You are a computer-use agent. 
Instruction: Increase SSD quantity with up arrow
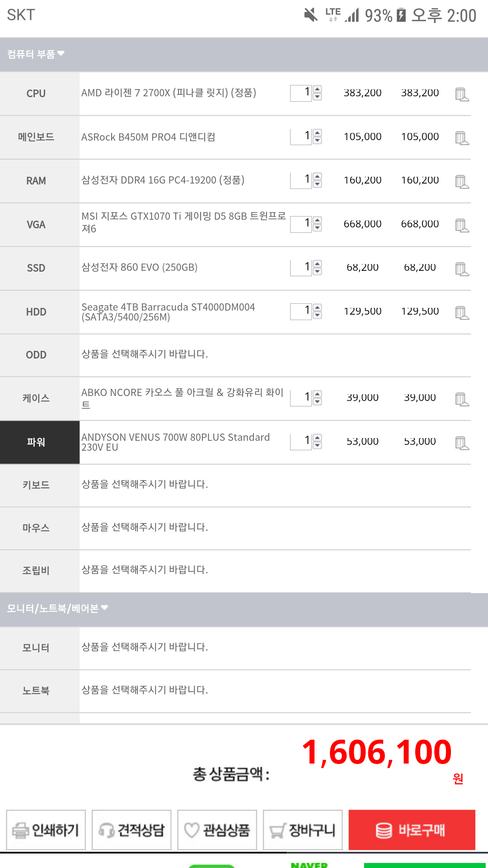[x=318, y=264]
